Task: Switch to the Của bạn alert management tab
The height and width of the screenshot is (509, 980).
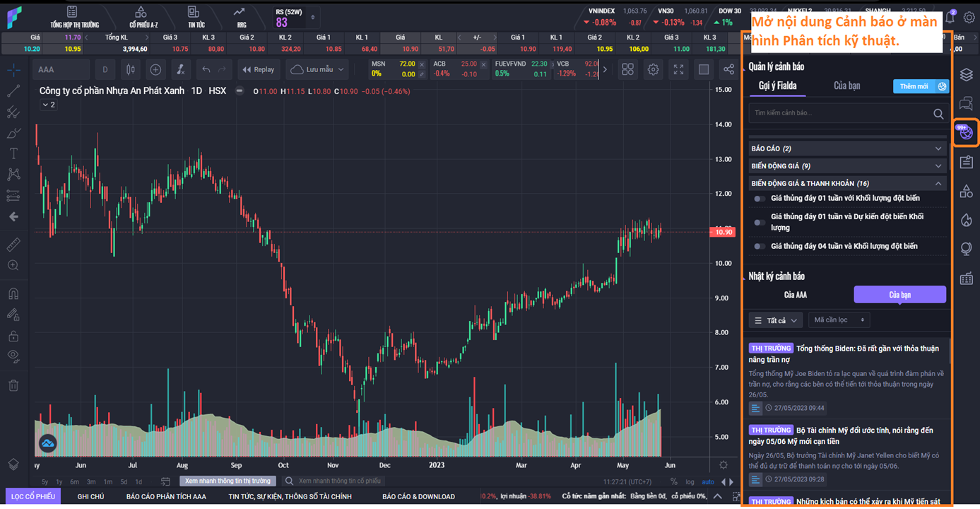Action: coord(846,86)
